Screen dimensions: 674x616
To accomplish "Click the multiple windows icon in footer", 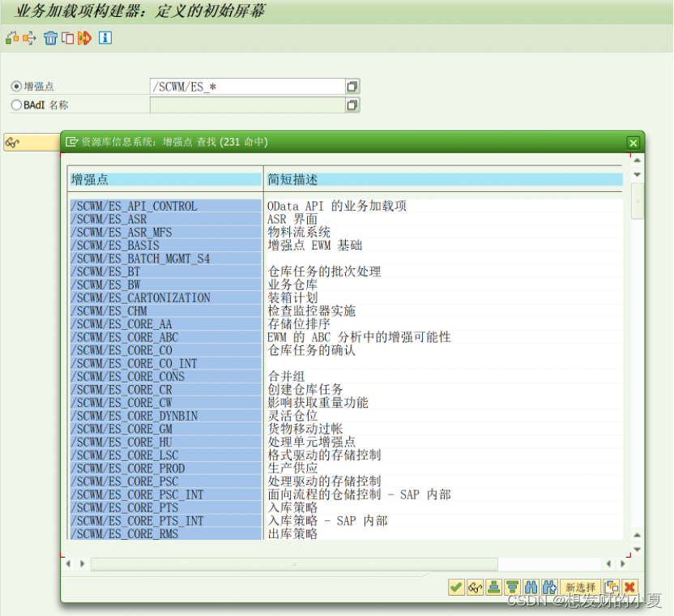I will click(612, 587).
